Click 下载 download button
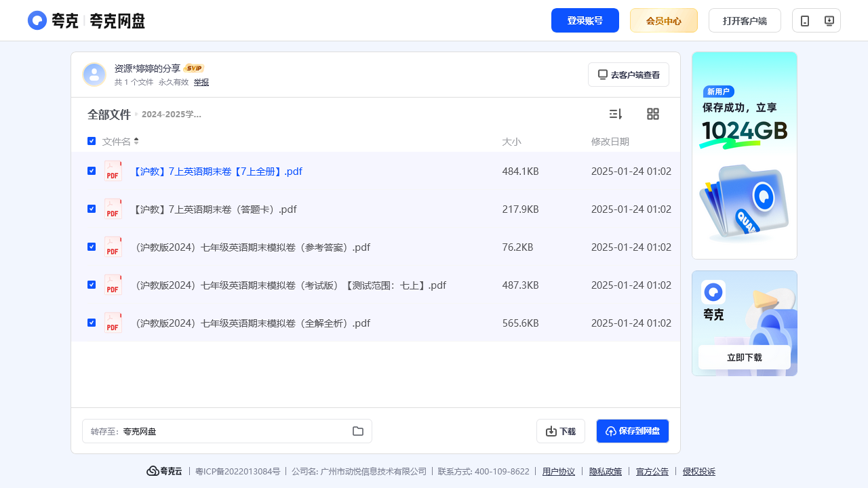Screen dimensions: 868x488 tap(561, 431)
